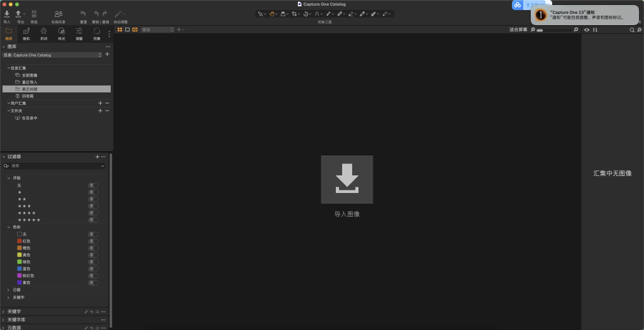The image size is (644, 330).
Task: Click the 导入 import icon in toolbar
Action: click(6, 14)
